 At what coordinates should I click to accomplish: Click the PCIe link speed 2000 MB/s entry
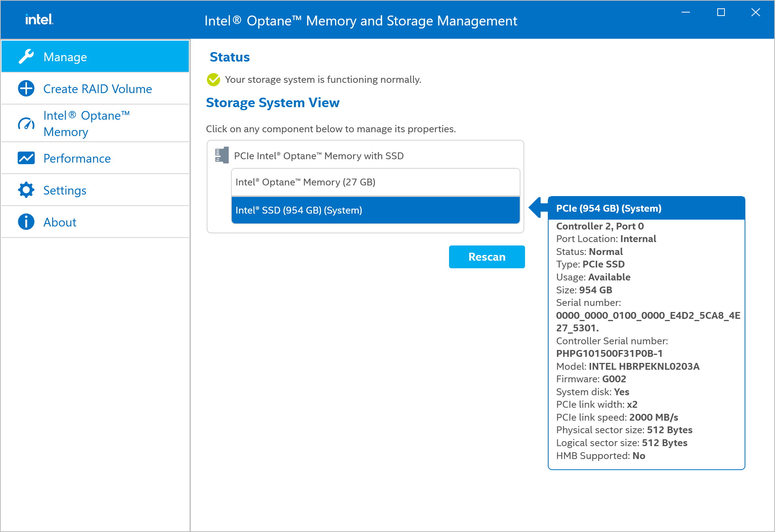[x=617, y=417]
